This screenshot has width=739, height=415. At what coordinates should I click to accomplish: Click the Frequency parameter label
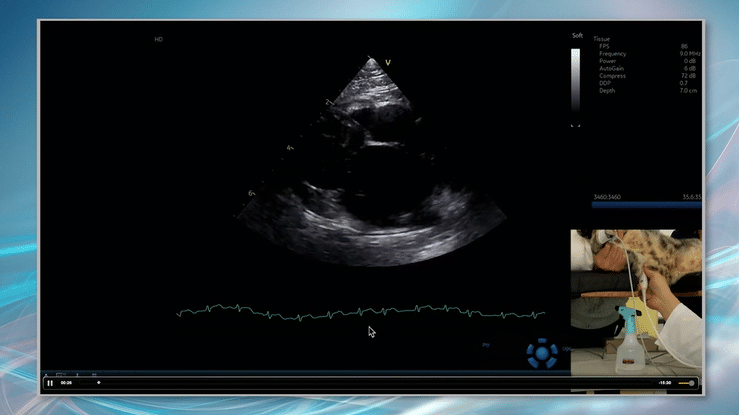613,54
